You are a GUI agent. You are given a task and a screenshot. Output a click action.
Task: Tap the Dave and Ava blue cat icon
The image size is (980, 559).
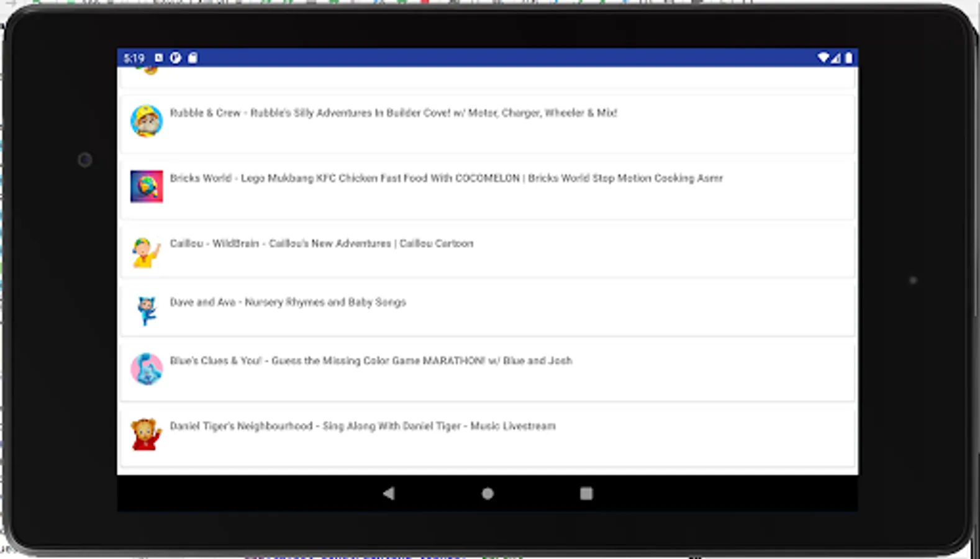pyautogui.click(x=147, y=311)
